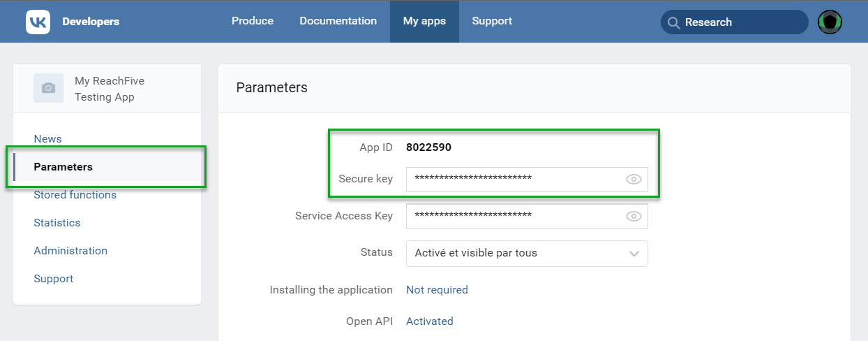Open Administration in sidebar
The width and height of the screenshot is (868, 341).
click(x=70, y=251)
